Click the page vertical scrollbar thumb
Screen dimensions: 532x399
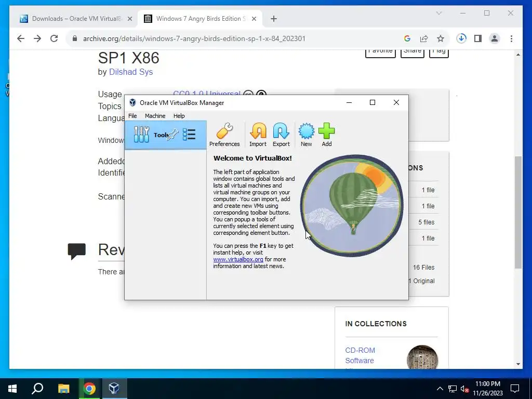[x=518, y=212]
